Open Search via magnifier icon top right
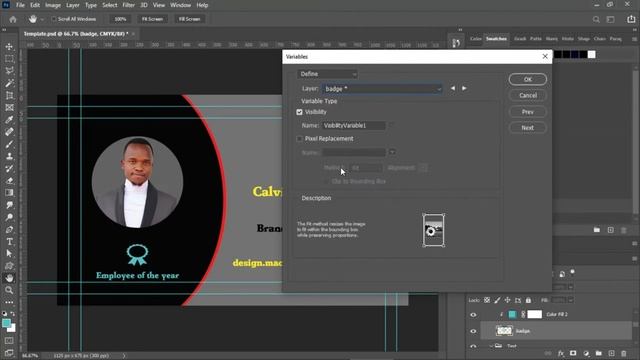640x360 pixels. tap(596, 19)
